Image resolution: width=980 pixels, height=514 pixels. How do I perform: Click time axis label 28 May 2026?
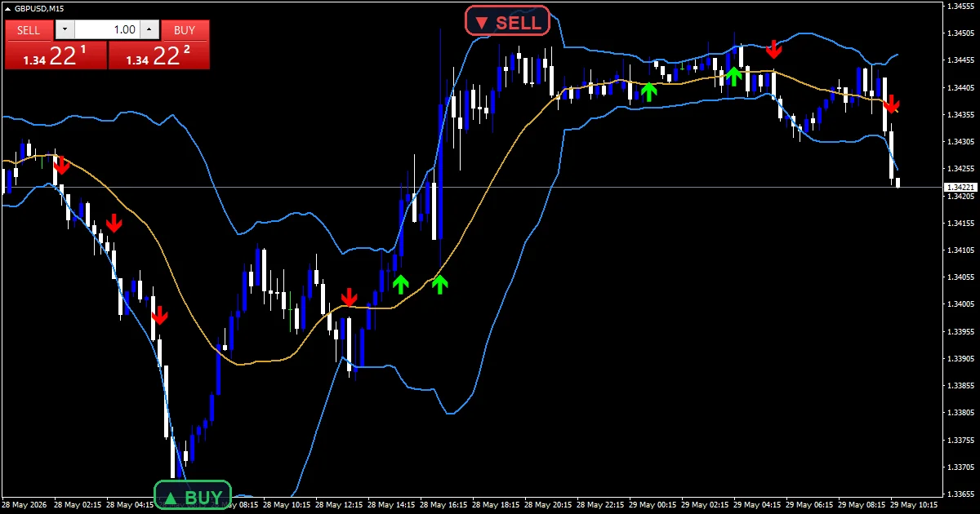click(23, 505)
